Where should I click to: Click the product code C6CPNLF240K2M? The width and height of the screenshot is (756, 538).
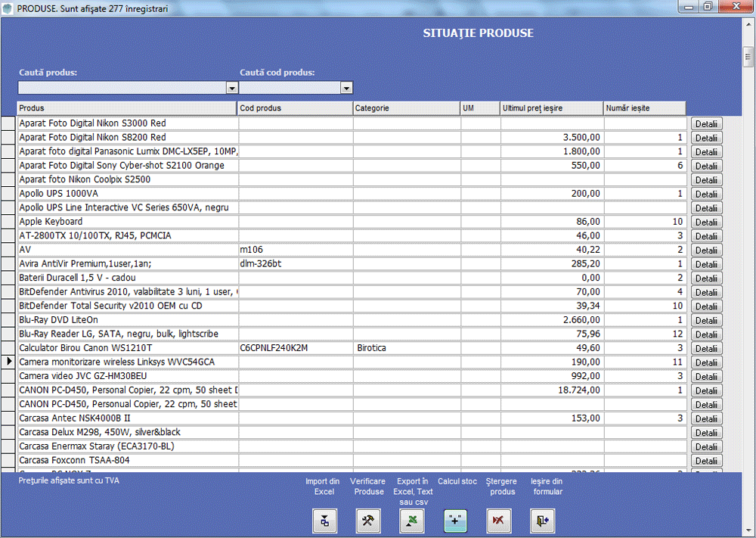coord(274,348)
